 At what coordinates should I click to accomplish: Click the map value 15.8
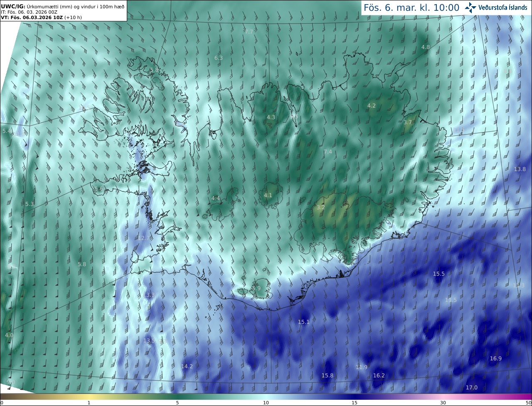click(x=328, y=375)
